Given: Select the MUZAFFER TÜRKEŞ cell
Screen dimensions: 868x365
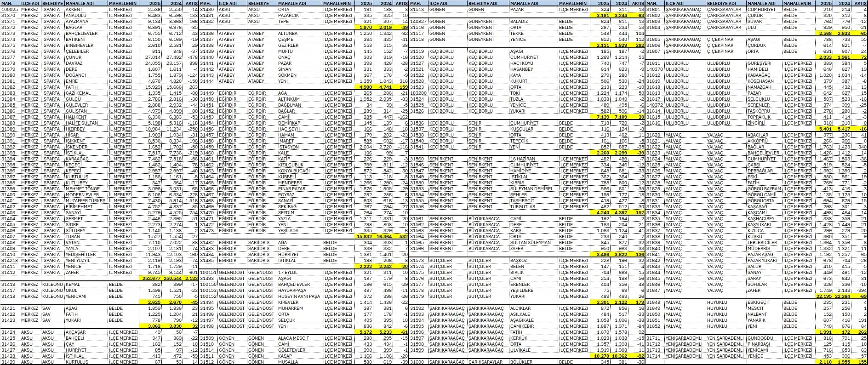Looking at the screenshot, I should click(x=86, y=200).
